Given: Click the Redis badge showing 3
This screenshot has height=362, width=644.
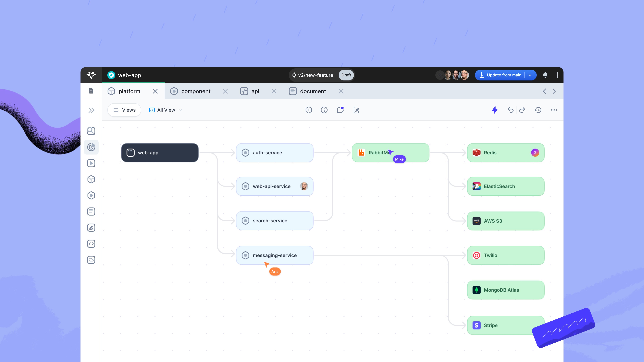Looking at the screenshot, I should [x=535, y=153].
